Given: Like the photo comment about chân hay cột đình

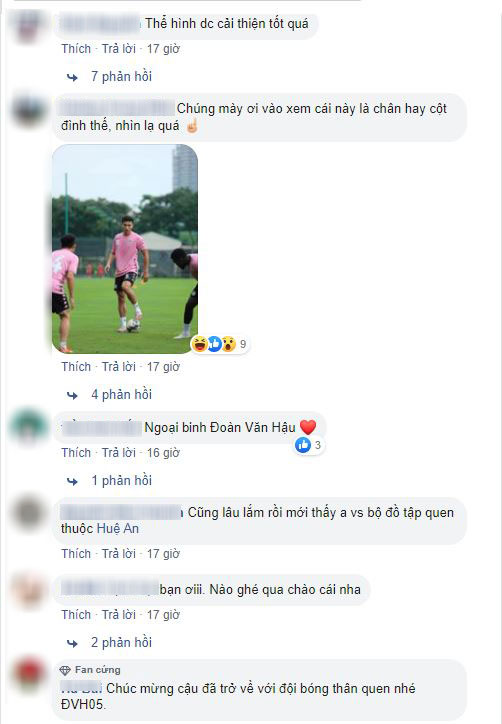Looking at the screenshot, I should point(76,367).
